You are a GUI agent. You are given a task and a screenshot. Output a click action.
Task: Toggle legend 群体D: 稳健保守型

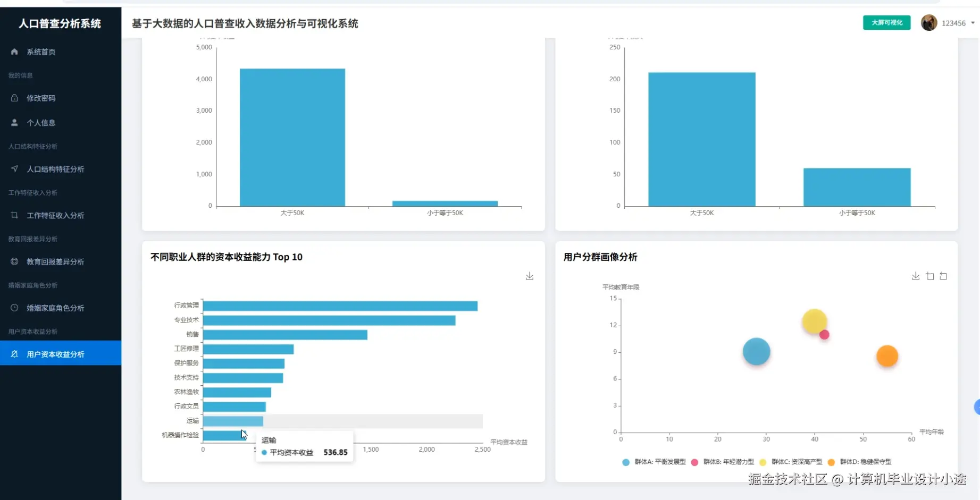[860, 462]
